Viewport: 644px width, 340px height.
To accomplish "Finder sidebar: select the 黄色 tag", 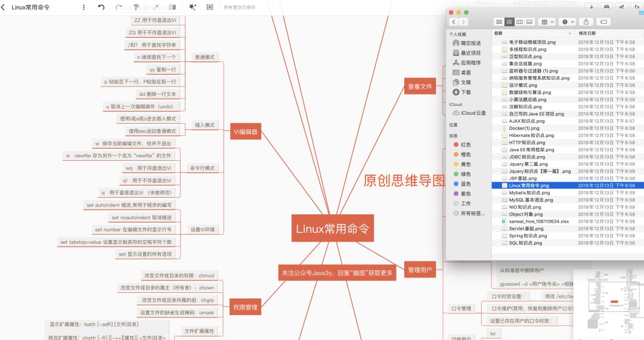I will coord(462,164).
